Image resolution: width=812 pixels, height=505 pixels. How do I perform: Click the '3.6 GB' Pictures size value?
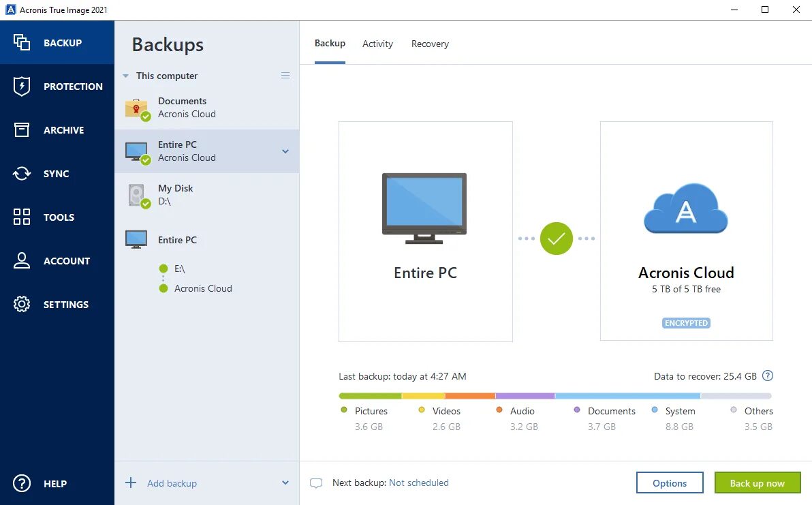(x=369, y=427)
